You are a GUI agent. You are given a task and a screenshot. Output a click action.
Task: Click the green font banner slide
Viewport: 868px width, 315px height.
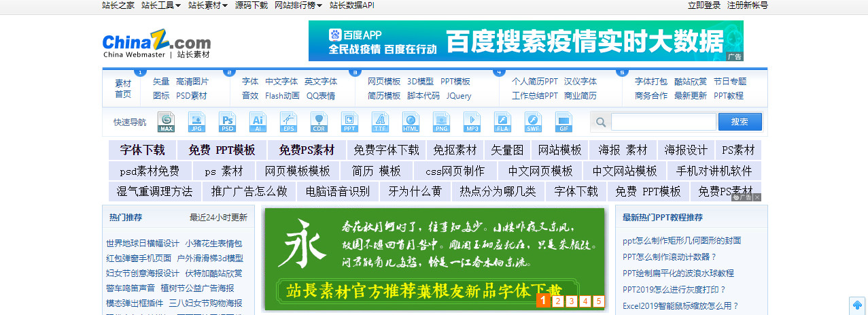pyautogui.click(x=434, y=259)
